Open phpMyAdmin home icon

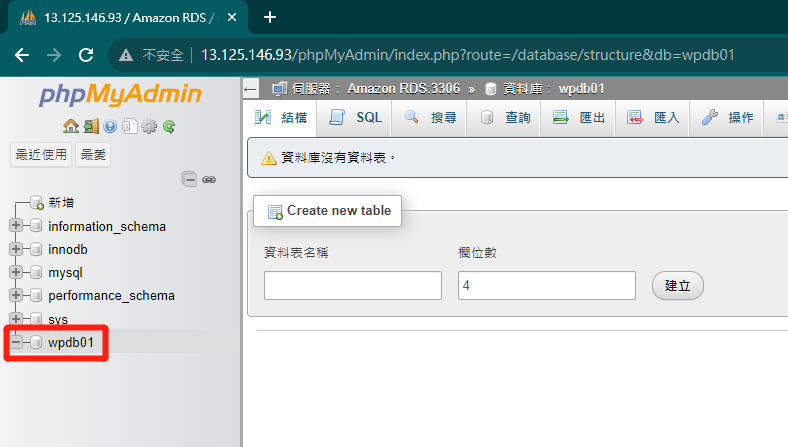click(x=71, y=126)
